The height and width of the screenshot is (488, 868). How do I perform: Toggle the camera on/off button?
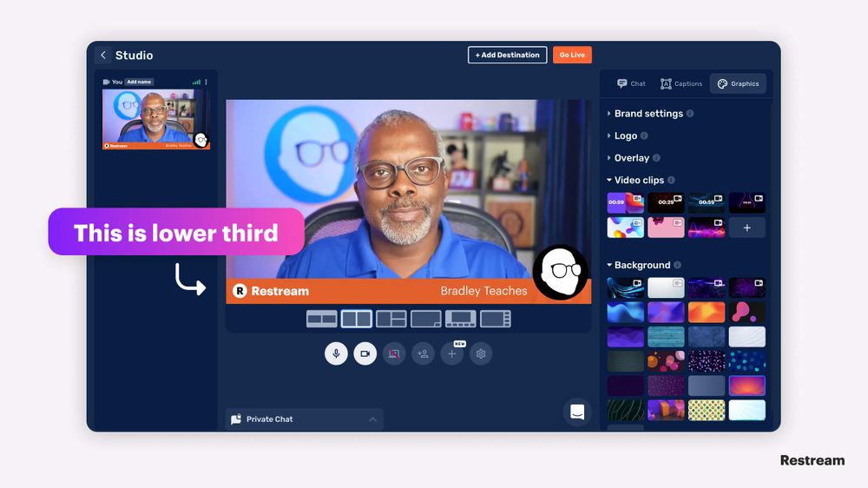pyautogui.click(x=365, y=353)
